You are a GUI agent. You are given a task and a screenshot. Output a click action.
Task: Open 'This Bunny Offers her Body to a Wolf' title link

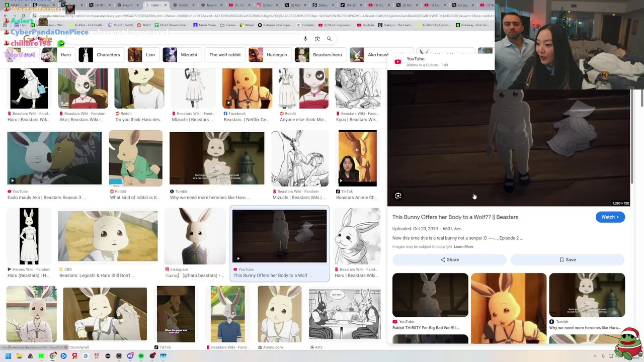coord(455,217)
